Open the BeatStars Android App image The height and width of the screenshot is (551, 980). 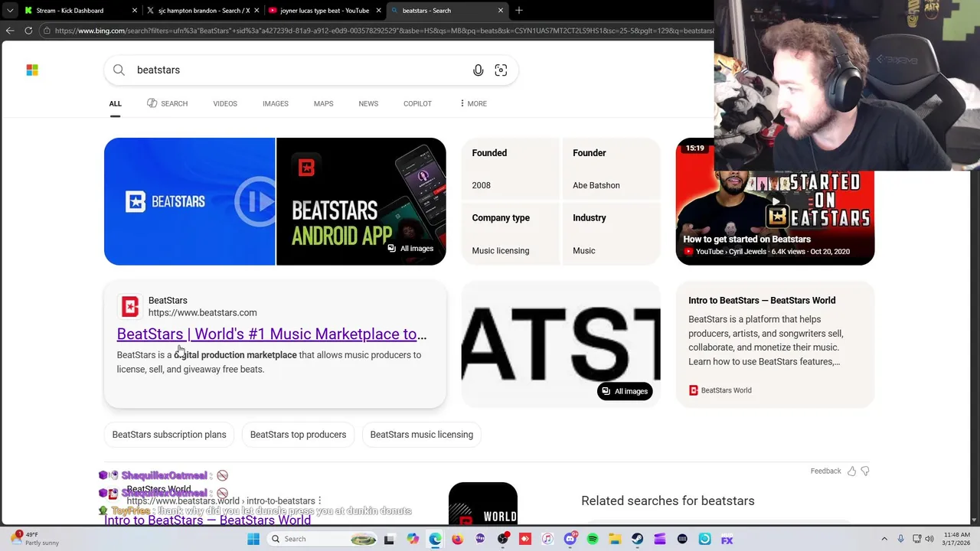coord(361,201)
